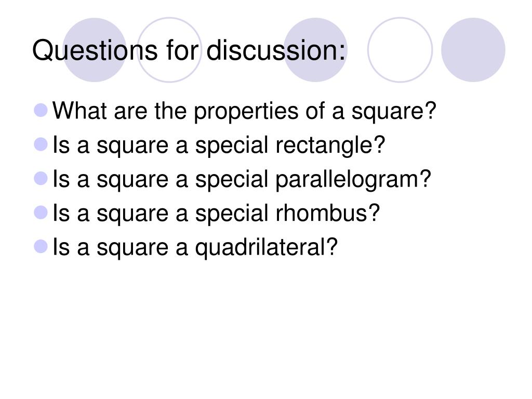Image resolution: width=532 pixels, height=399 pixels.
Task: Click the filled circle behind the word 'discussion:'
Action: [315, 50]
